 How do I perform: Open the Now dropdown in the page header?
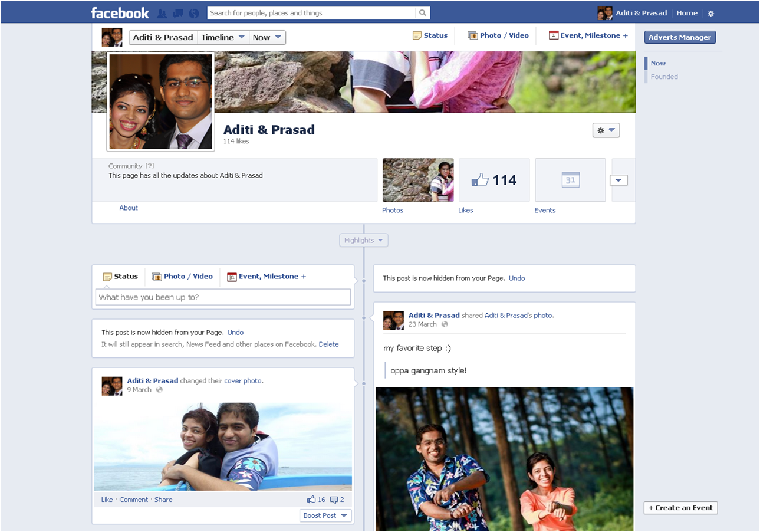coord(267,37)
